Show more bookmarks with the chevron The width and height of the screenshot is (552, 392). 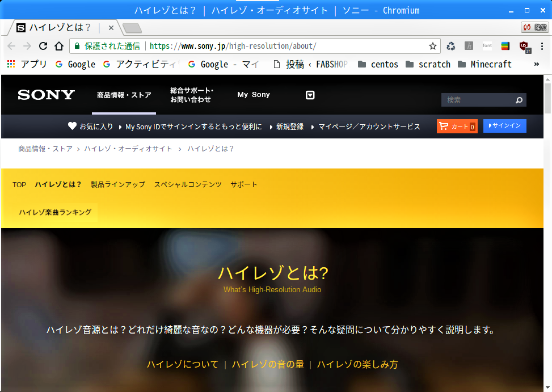pyautogui.click(x=537, y=64)
